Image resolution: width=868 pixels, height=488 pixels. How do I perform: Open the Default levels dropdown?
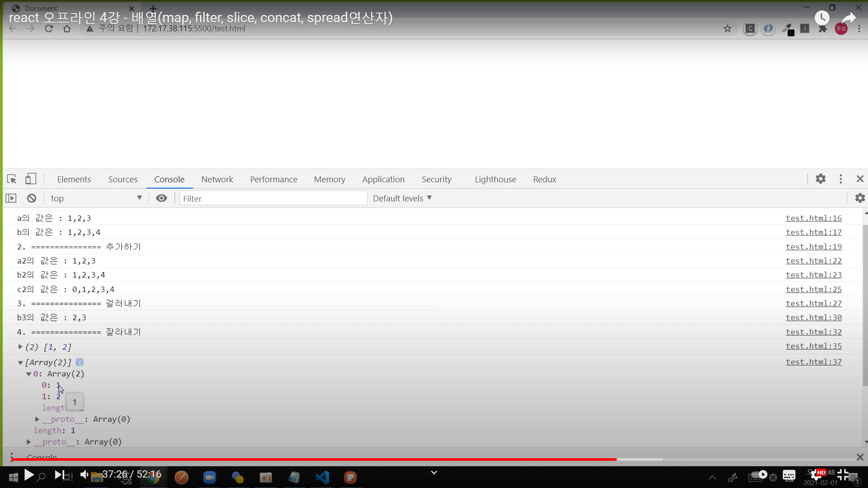click(x=402, y=198)
